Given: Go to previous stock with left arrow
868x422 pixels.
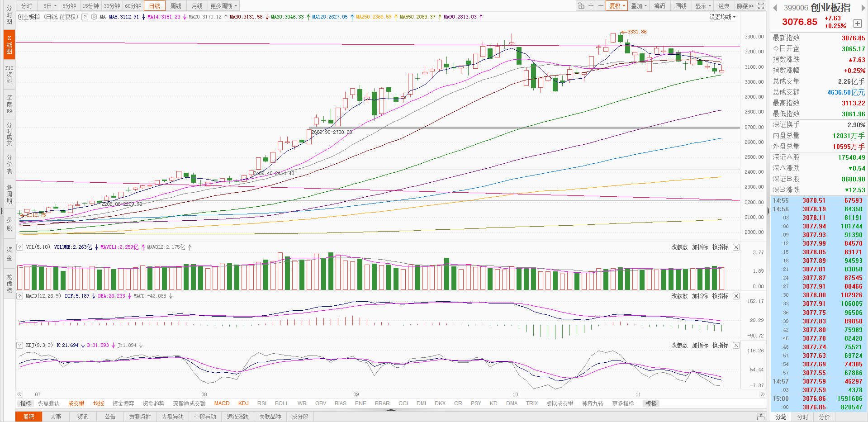Looking at the screenshot, I should click(775, 8).
